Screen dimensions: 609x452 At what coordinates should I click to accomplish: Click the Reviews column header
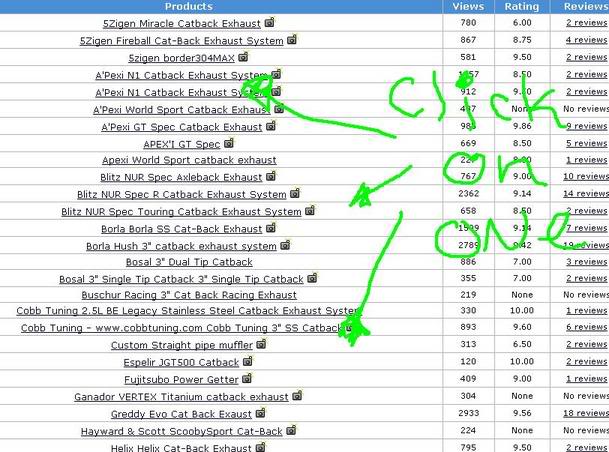coord(585,6)
